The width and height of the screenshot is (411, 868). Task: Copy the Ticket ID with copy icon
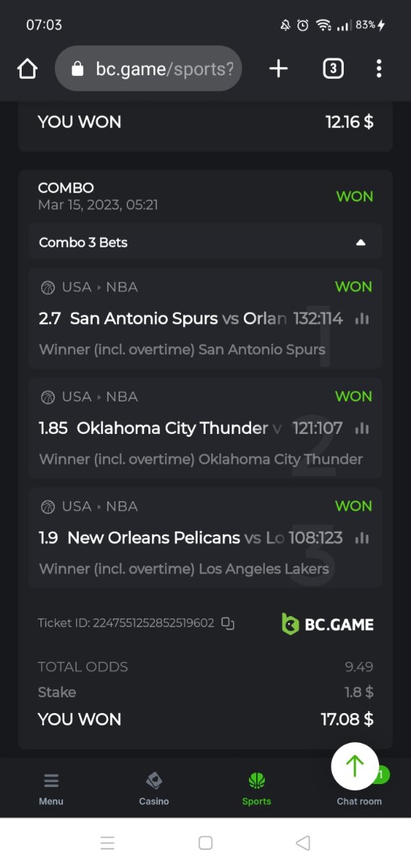[228, 624]
